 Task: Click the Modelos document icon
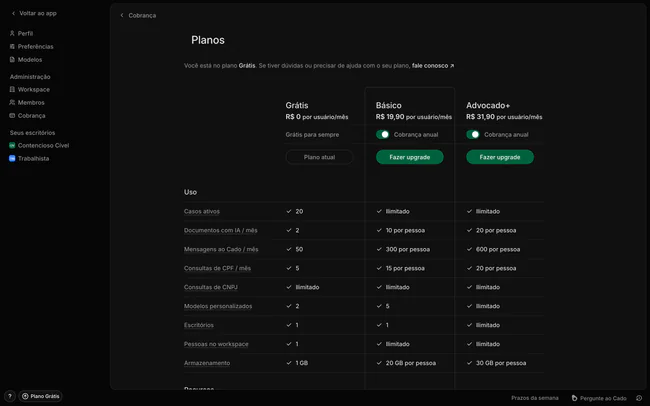[12, 60]
